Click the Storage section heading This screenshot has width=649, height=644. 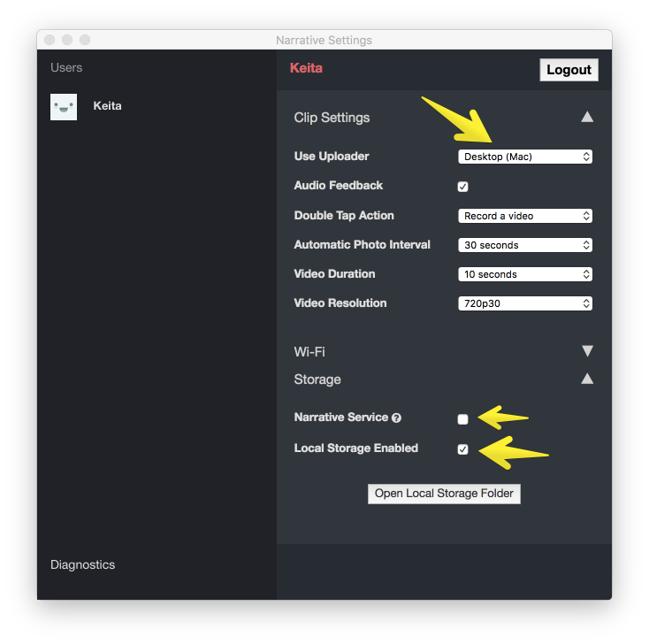point(317,379)
